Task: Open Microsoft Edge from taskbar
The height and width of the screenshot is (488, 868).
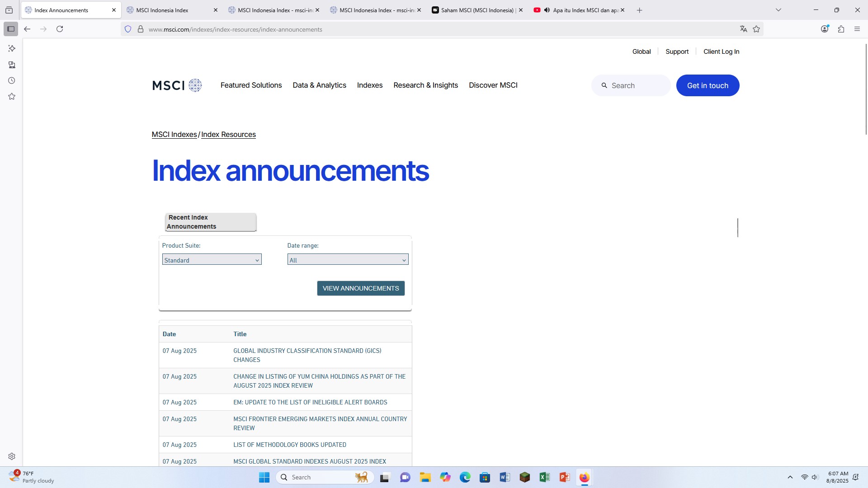Action: coord(465,477)
